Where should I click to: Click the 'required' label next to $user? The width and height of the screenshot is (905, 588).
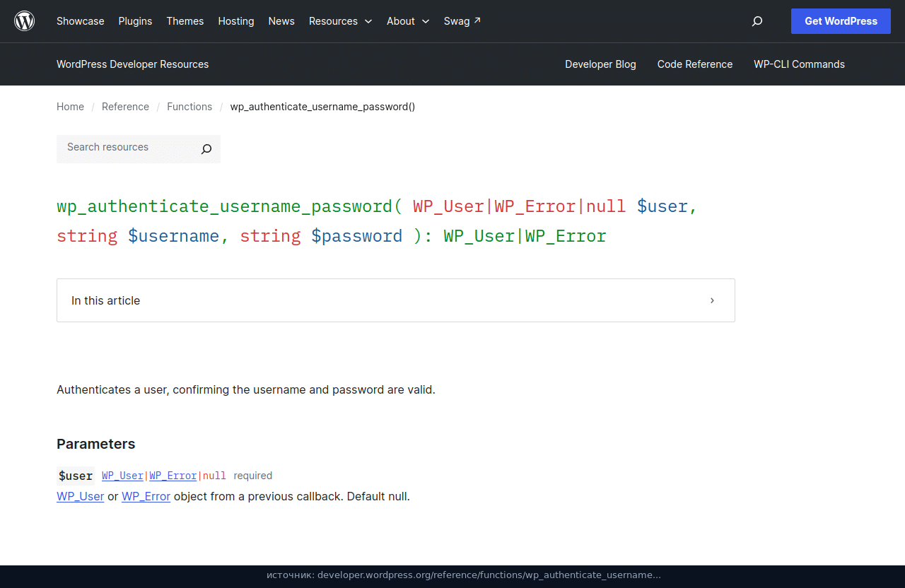(x=253, y=476)
